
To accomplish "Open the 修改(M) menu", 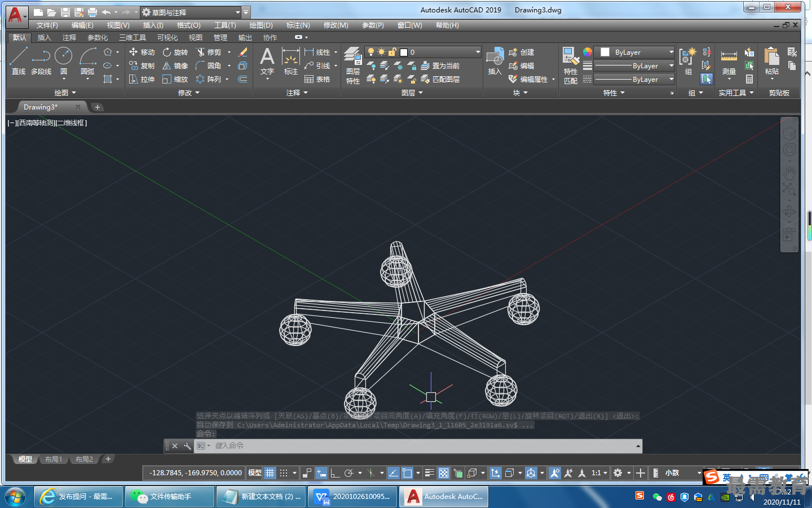I will pyautogui.click(x=336, y=25).
